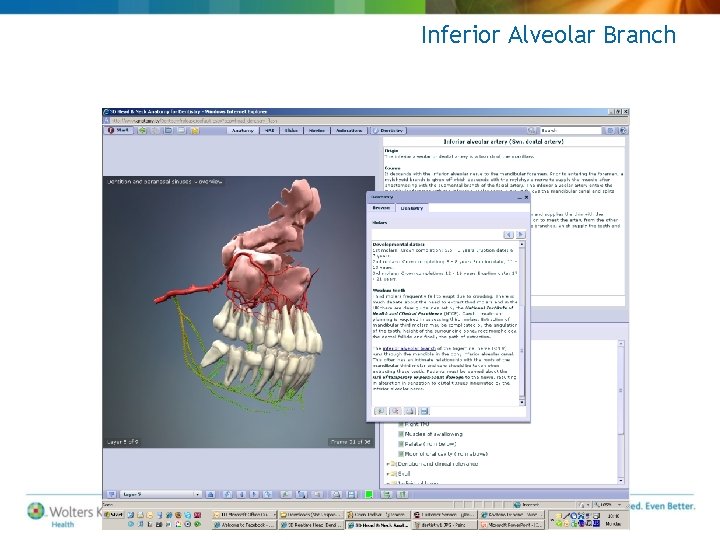This screenshot has height=540, width=720.
Task: Click the zoom icon at dialog bottom
Action: pyautogui.click(x=395, y=411)
